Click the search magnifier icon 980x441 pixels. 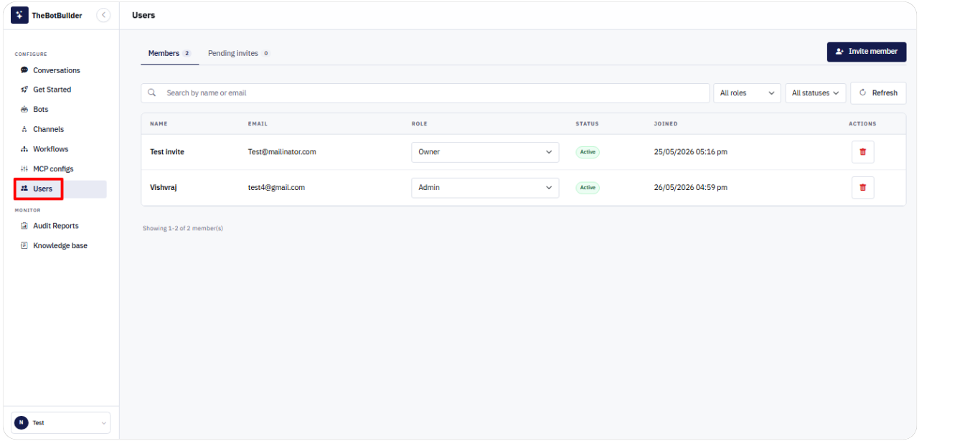152,93
